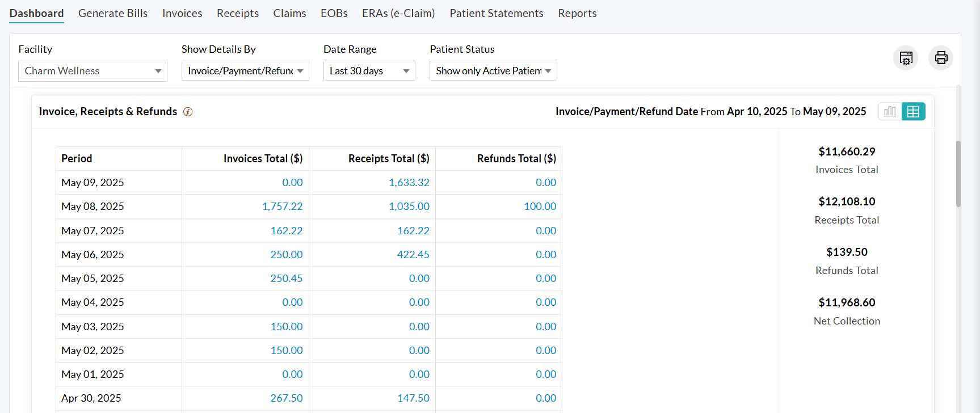Viewport: 980px width, 413px height.
Task: Click Apr 30 invoices total 267.50
Action: tap(287, 398)
